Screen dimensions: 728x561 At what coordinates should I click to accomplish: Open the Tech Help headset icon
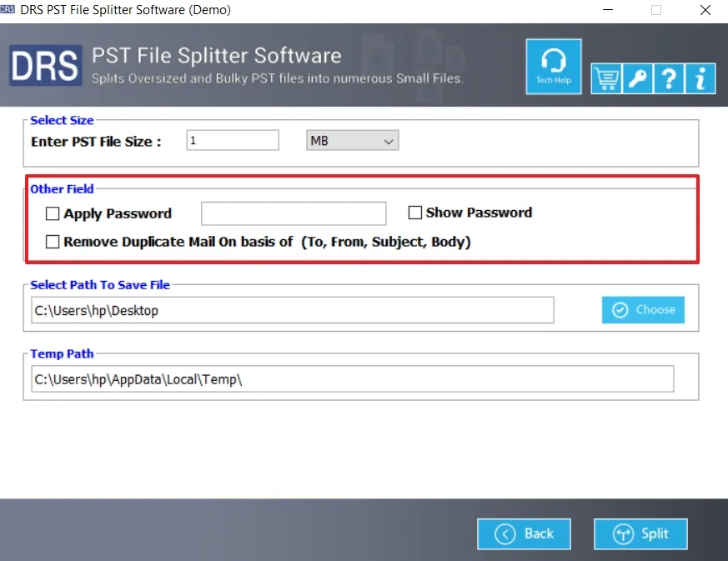554,66
